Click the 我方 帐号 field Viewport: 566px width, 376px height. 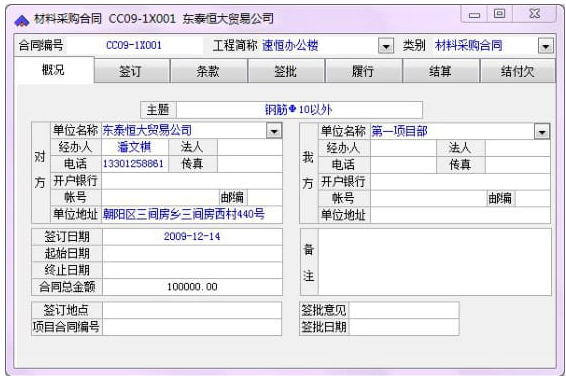428,198
